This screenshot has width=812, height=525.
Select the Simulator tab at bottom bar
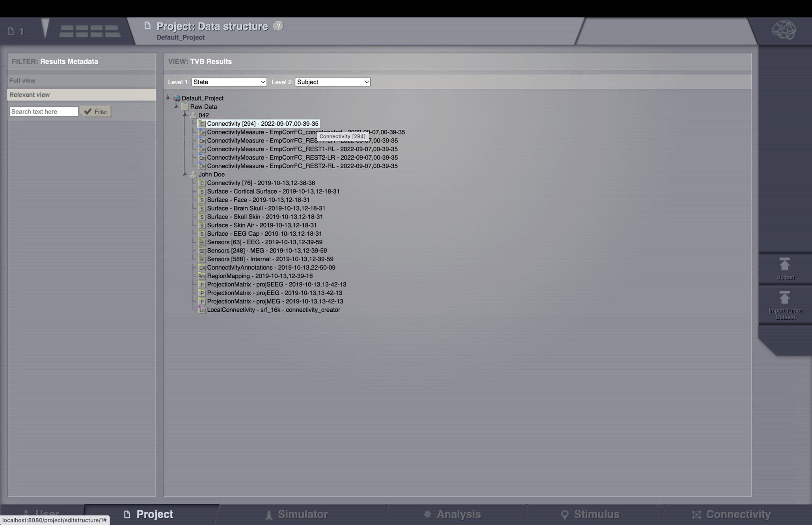[302, 514]
